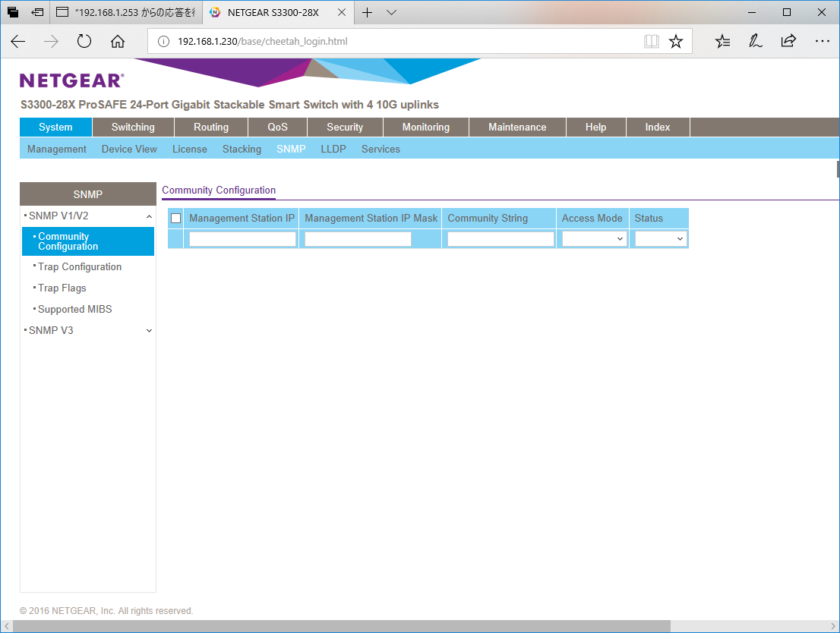Click the horizontal scrollbar left arrow

pyautogui.click(x=6, y=626)
